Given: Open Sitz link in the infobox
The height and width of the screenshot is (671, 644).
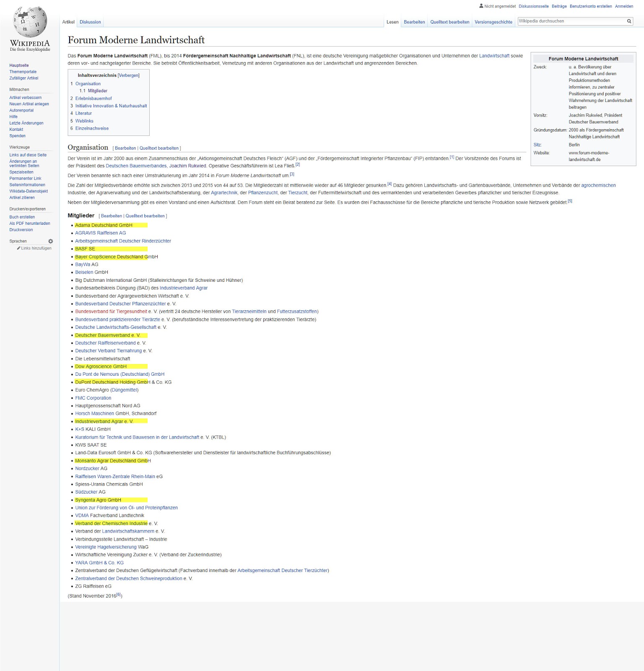Looking at the screenshot, I should coord(537,145).
